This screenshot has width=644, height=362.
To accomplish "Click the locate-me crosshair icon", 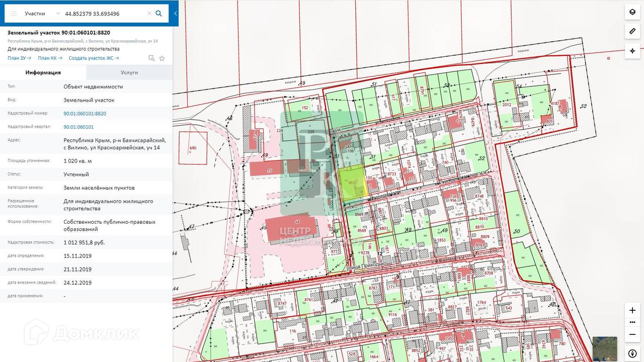I will [632, 51].
